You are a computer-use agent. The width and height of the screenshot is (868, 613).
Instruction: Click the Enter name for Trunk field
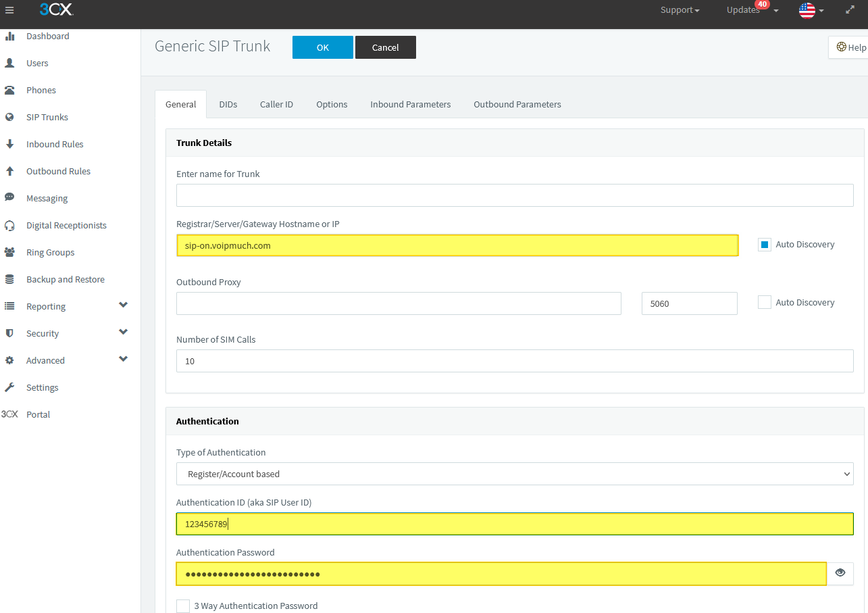click(x=515, y=195)
